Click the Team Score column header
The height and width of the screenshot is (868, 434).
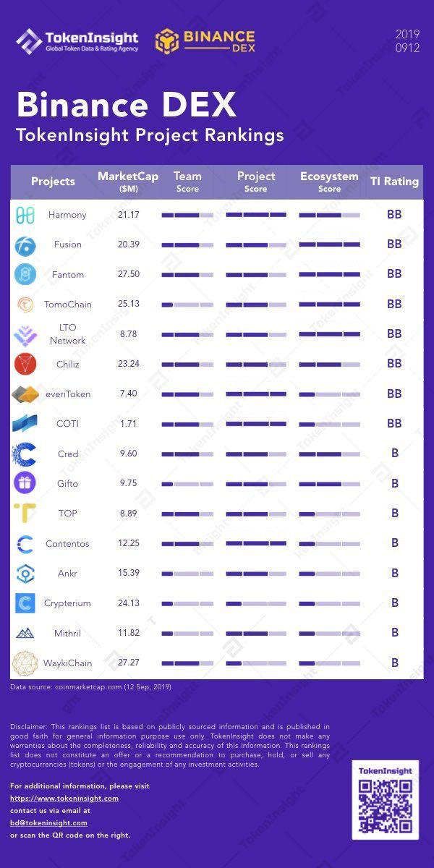(x=187, y=182)
